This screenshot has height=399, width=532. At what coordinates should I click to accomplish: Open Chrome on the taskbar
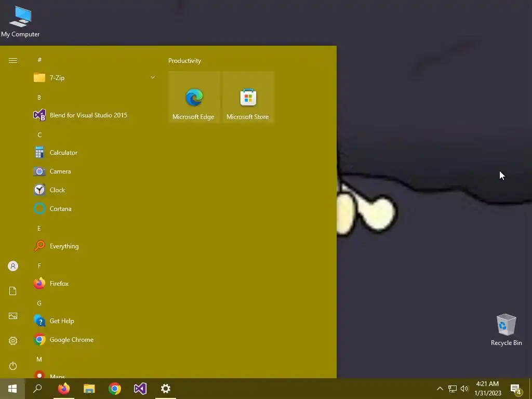pyautogui.click(x=115, y=389)
